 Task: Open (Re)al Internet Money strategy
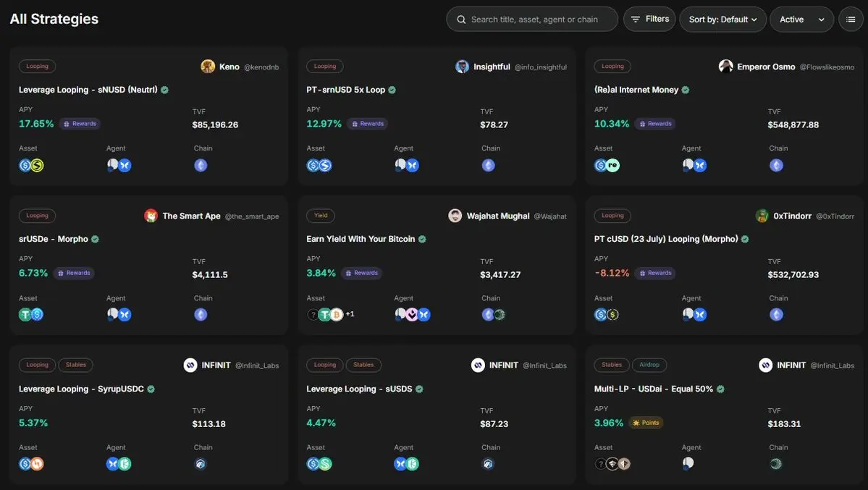[x=636, y=90]
